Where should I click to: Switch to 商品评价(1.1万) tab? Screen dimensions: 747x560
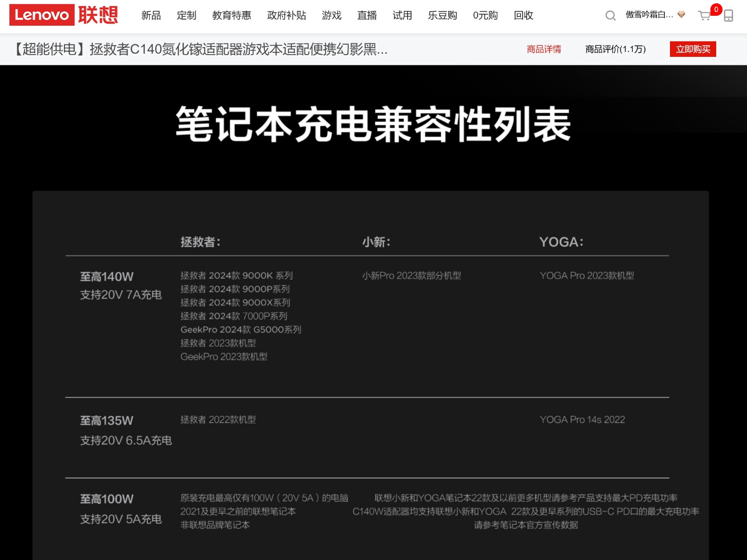615,49
